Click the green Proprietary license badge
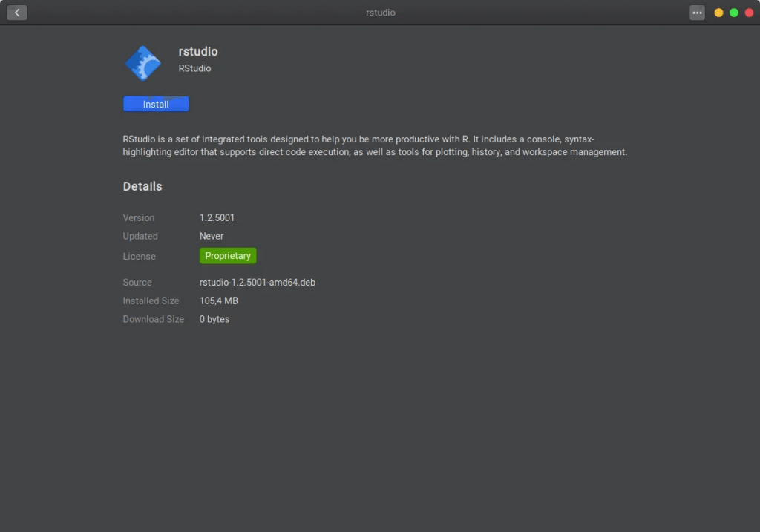This screenshot has height=532, width=760. click(x=228, y=256)
